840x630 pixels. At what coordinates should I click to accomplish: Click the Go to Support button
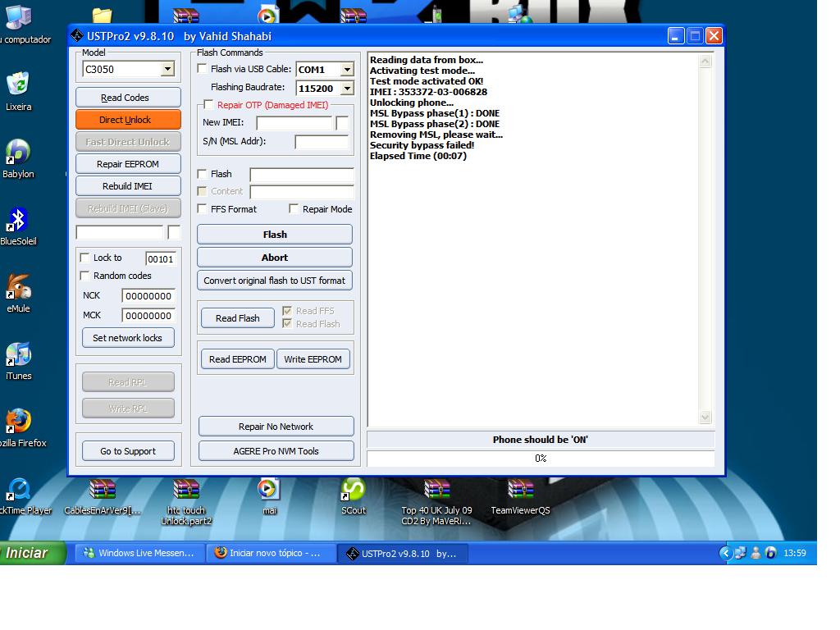click(x=128, y=451)
